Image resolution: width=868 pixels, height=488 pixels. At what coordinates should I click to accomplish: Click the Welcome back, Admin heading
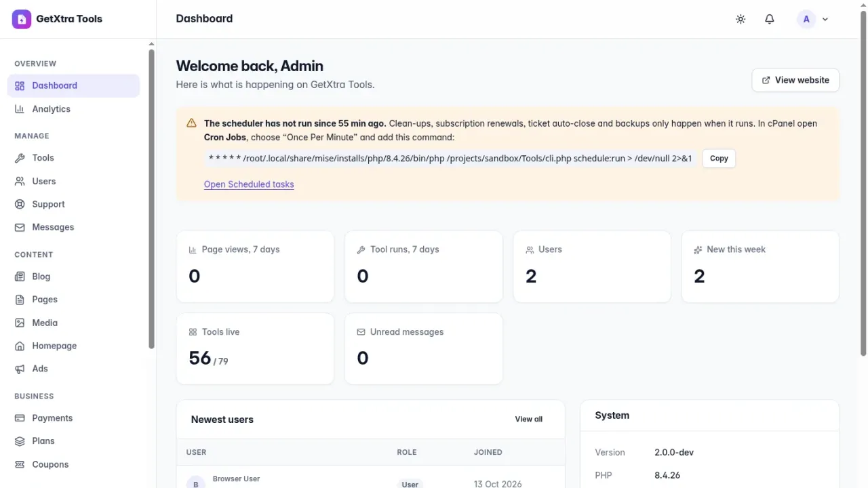click(250, 66)
